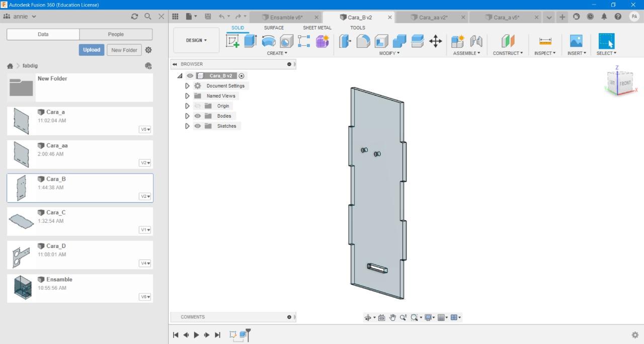The width and height of the screenshot is (644, 344).
Task: Select the Press Pull tool
Action: [x=345, y=41]
